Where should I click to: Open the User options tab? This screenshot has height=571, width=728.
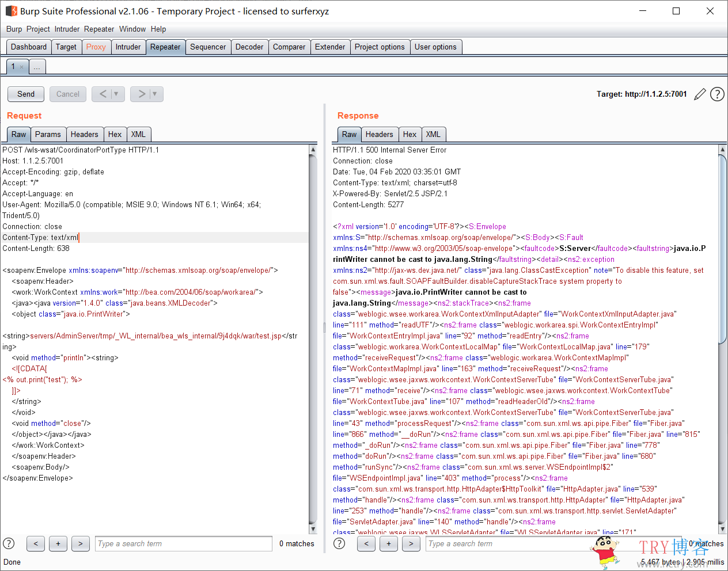pos(435,47)
